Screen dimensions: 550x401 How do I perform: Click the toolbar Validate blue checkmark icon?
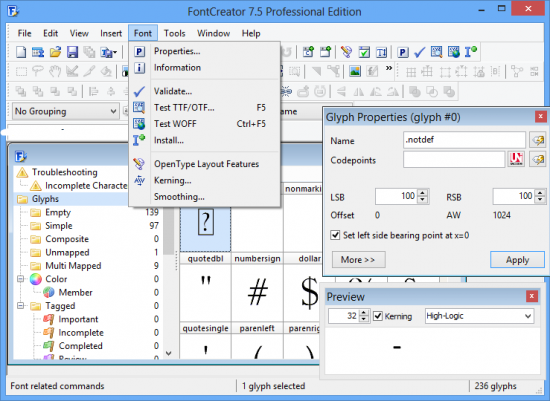[x=420, y=52]
